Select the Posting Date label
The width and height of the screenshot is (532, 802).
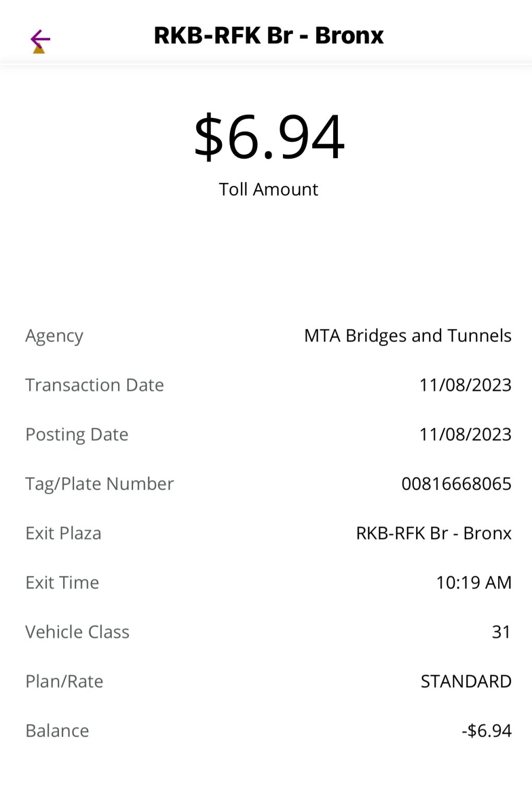[77, 434]
